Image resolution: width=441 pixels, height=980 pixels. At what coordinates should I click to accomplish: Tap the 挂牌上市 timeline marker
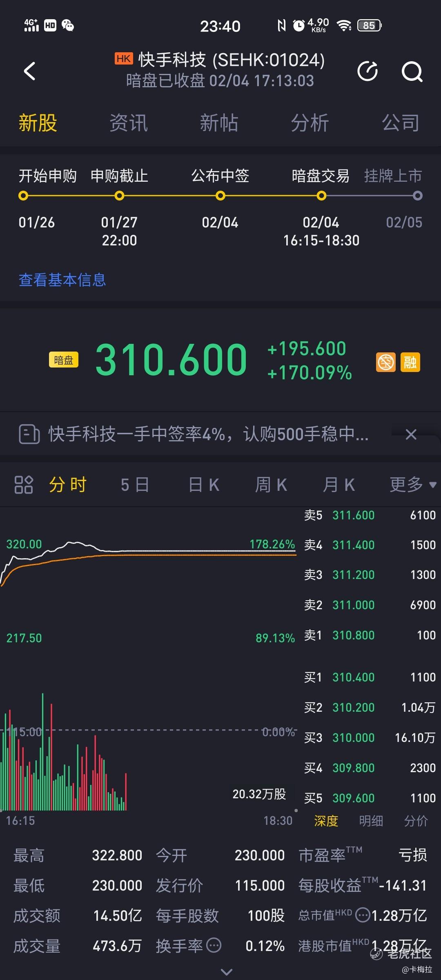[417, 196]
